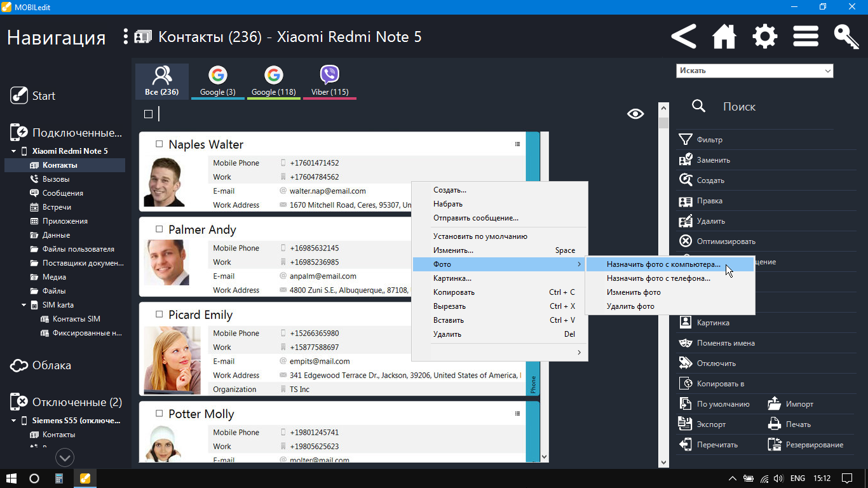Click the key activation icon
The height and width of the screenshot is (488, 868).
coord(846,36)
